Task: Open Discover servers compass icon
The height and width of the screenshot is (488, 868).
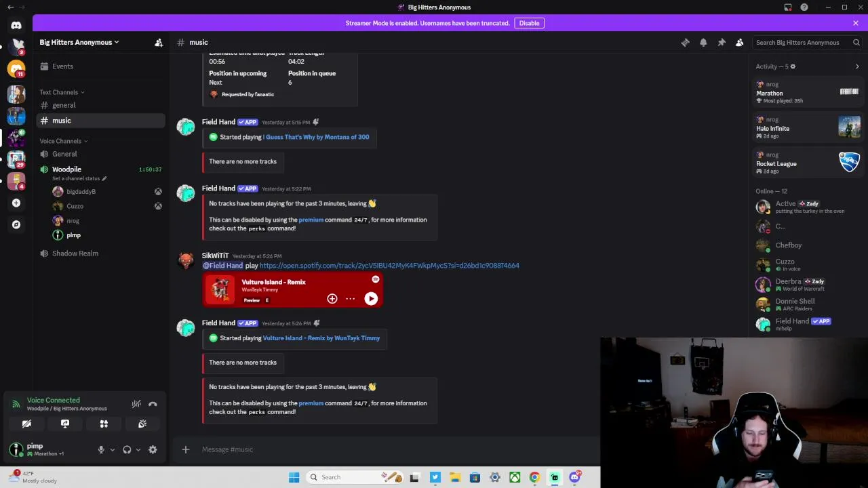Action: click(x=16, y=224)
